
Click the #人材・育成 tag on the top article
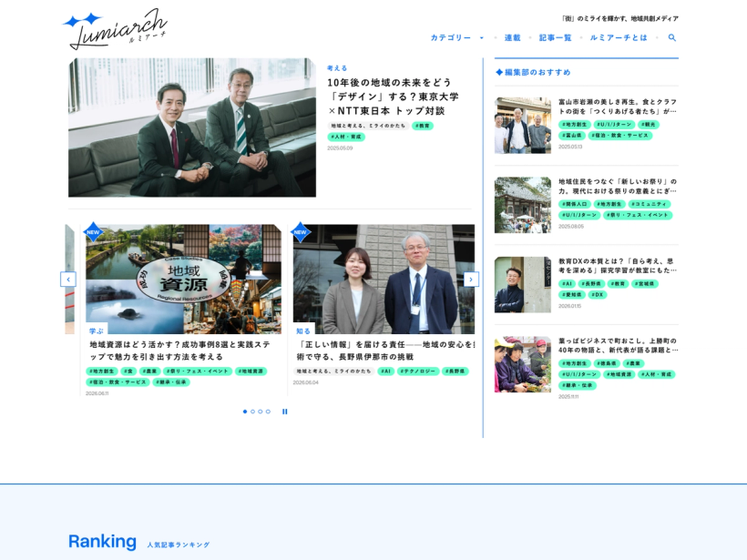(x=346, y=137)
